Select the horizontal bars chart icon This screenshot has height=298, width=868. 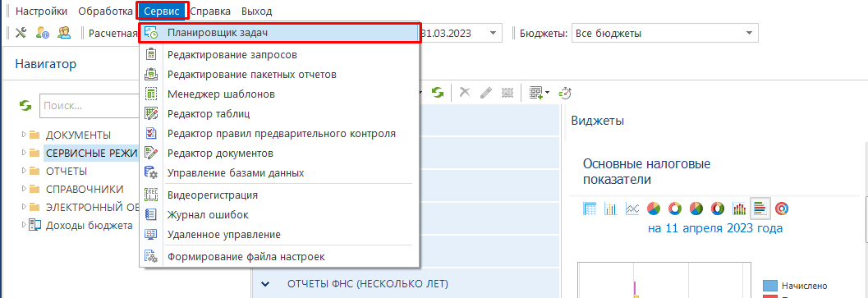760,209
